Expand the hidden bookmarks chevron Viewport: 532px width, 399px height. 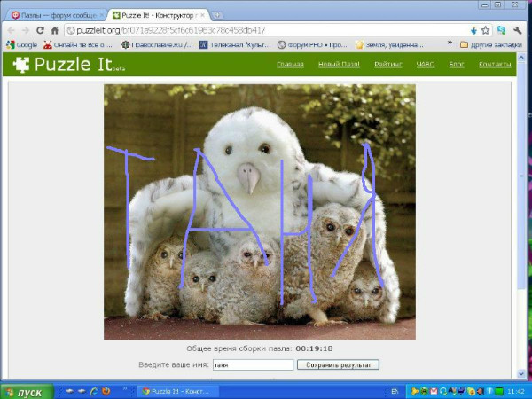[x=450, y=44]
